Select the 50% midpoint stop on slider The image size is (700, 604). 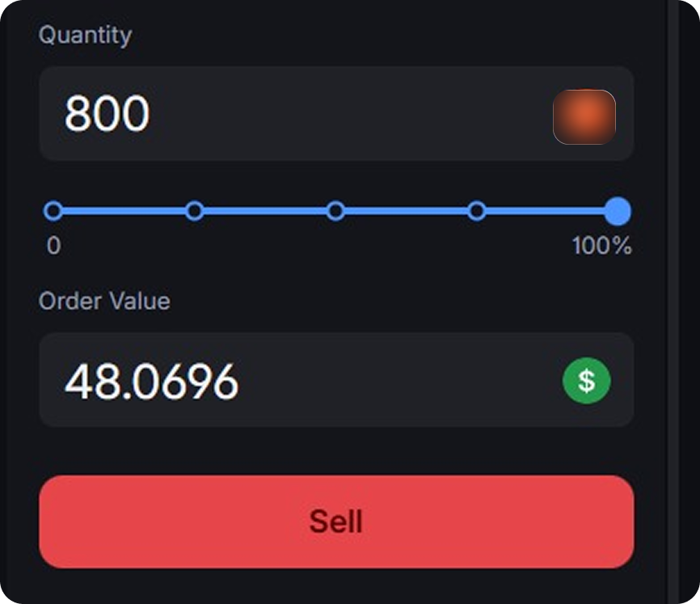(x=335, y=211)
